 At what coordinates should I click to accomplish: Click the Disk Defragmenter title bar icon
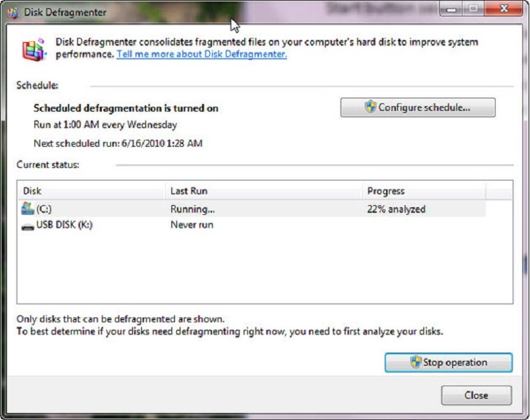coord(12,12)
